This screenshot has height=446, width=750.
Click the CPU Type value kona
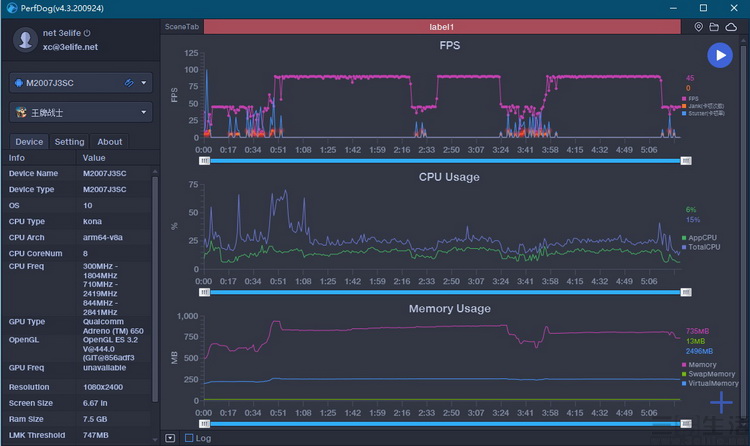92,222
